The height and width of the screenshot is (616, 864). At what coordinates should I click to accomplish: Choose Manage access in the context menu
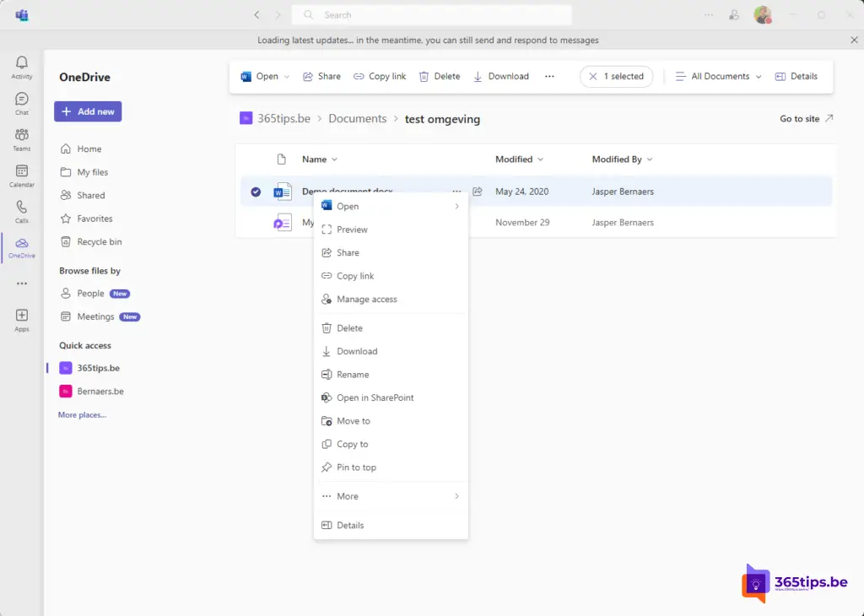coord(366,300)
